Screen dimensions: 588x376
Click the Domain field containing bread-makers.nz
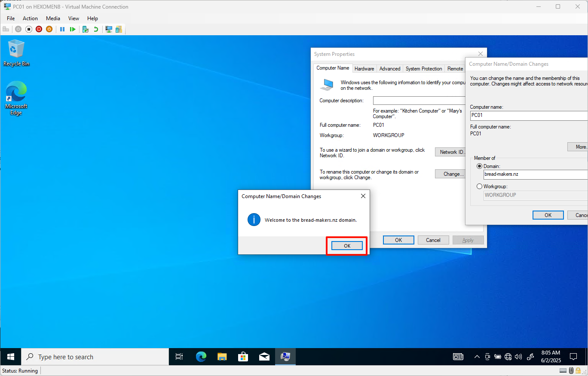[536, 174]
